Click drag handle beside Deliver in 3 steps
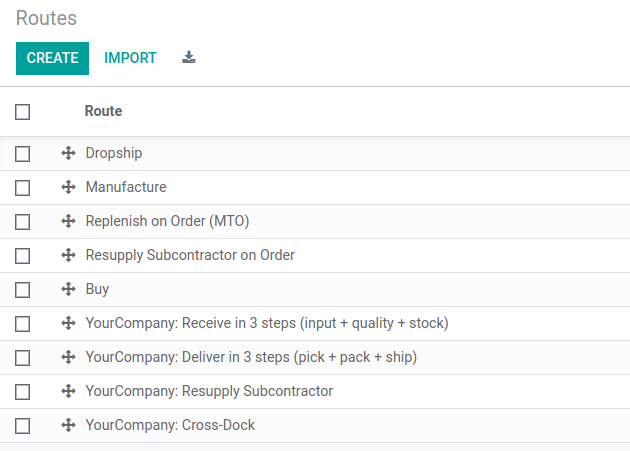The image size is (630, 451). pyautogui.click(x=68, y=358)
